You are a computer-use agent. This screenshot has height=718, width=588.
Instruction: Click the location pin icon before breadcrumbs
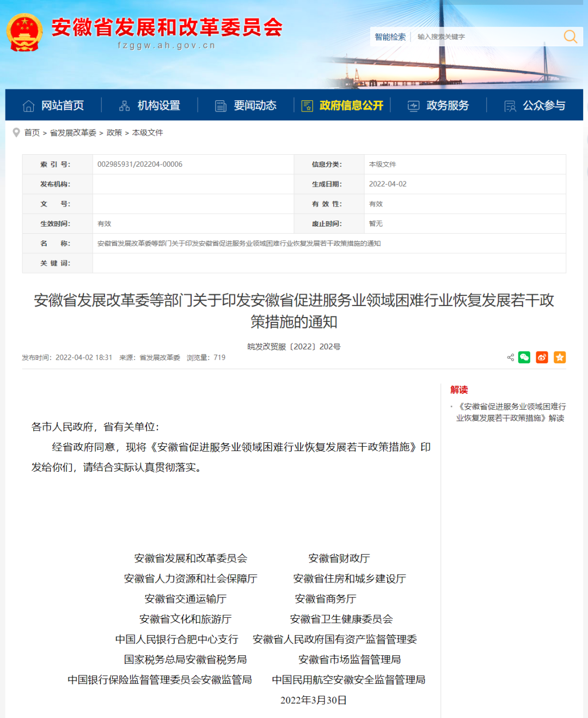[16, 132]
